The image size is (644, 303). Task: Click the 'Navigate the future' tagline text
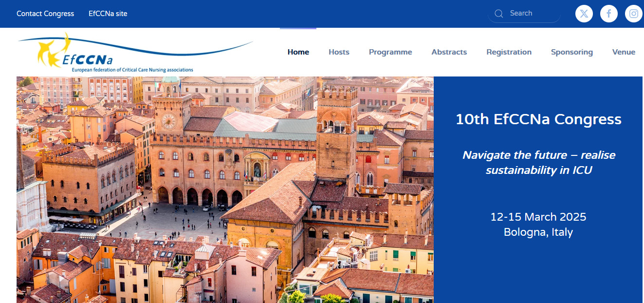click(x=538, y=163)
